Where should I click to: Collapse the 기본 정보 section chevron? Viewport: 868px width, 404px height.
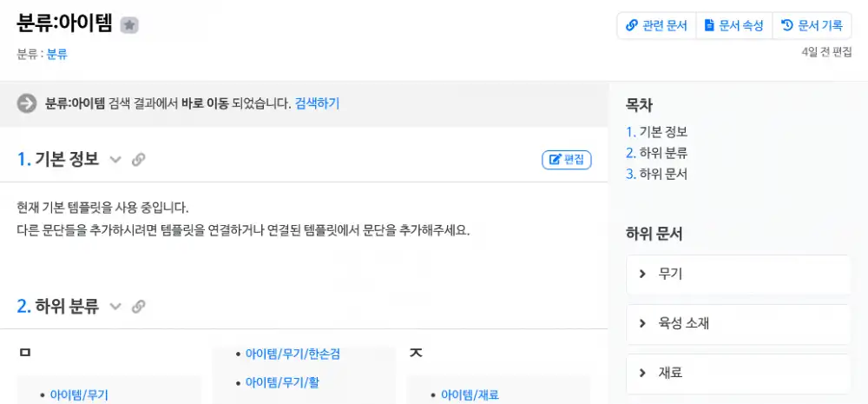[115, 160]
